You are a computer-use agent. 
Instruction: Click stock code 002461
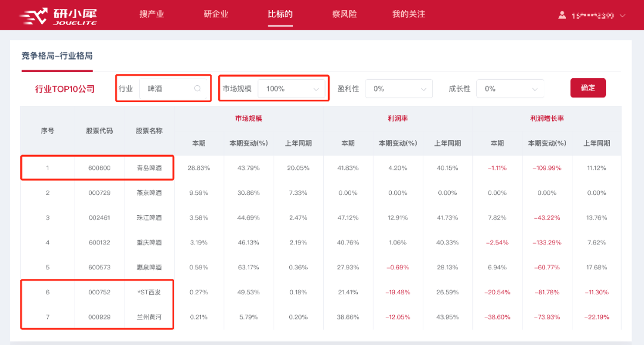(100, 218)
